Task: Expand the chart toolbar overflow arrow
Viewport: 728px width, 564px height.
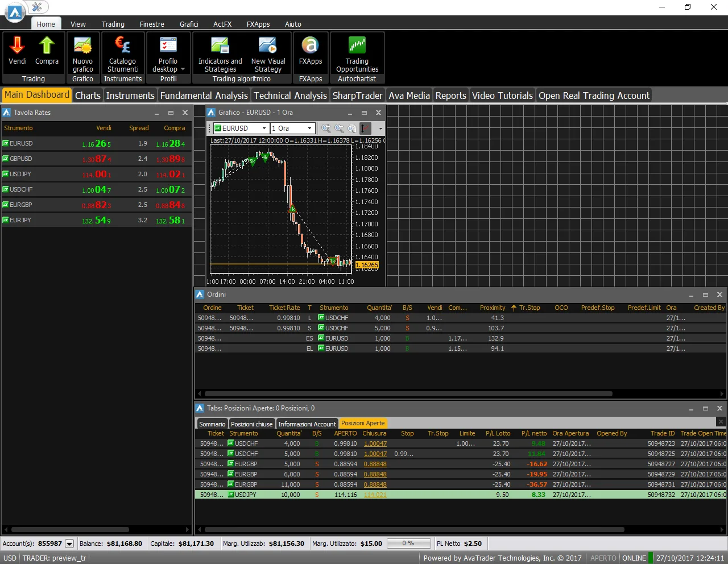Action: coord(380,128)
